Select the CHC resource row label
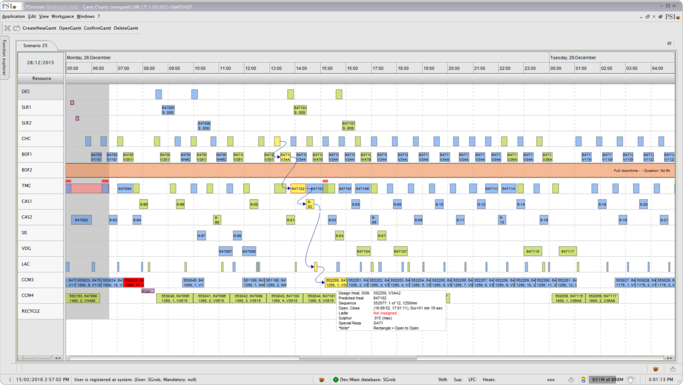Image resolution: width=683 pixels, height=385 pixels. (41, 139)
